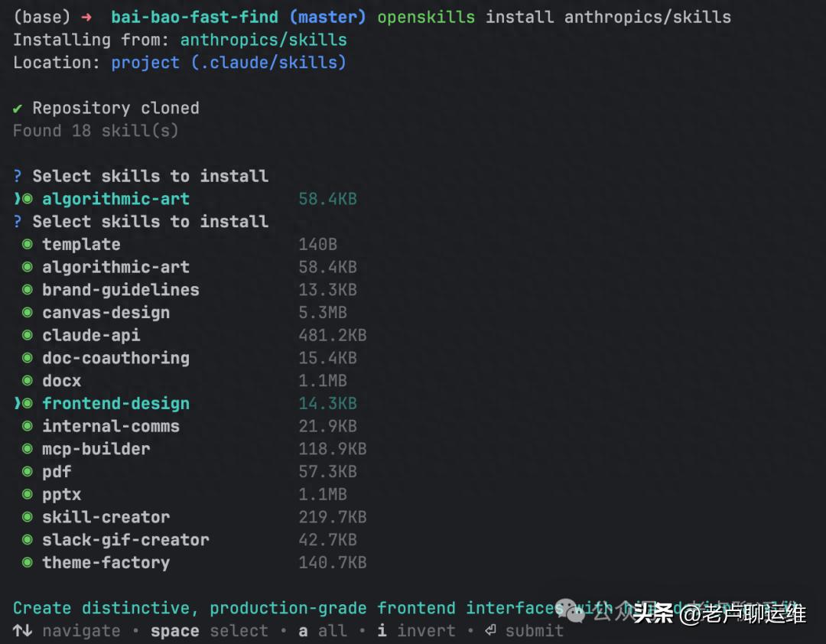Click the submit return-key icon
Image resolution: width=826 pixels, height=644 pixels.
click(490, 631)
